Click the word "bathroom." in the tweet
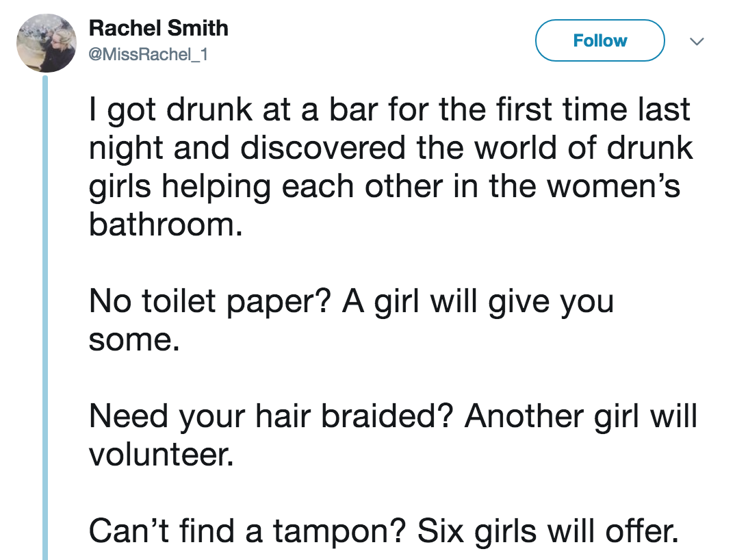This screenshot has width=735, height=560. coord(166,224)
